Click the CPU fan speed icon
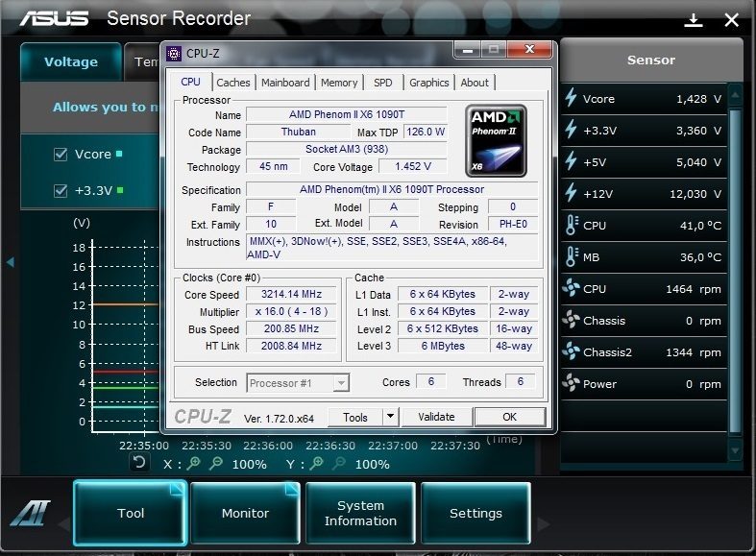 pos(571,288)
